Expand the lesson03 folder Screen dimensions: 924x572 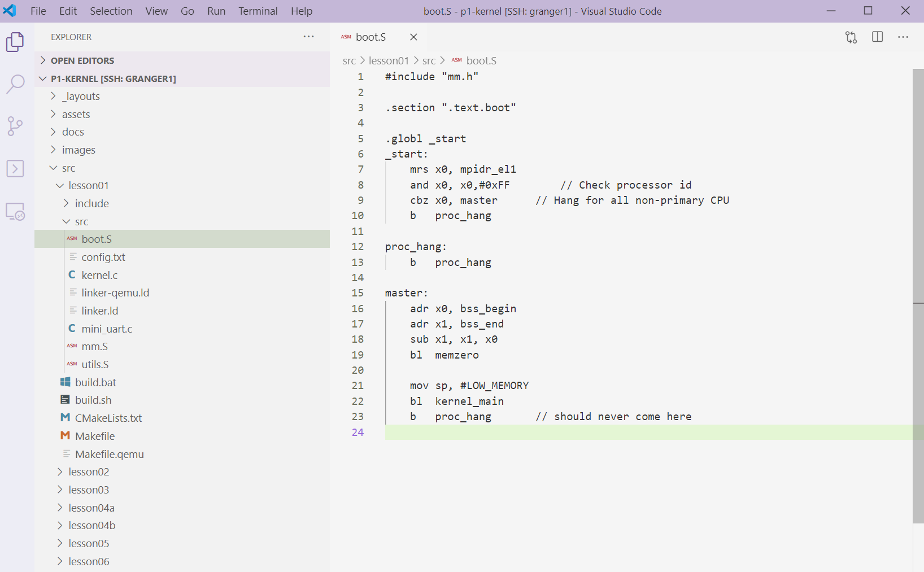click(x=182, y=490)
